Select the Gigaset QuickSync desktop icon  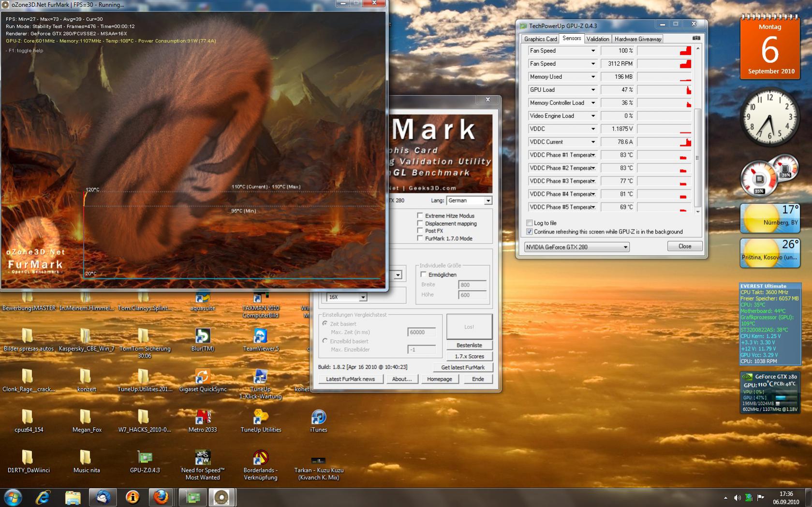click(x=203, y=380)
